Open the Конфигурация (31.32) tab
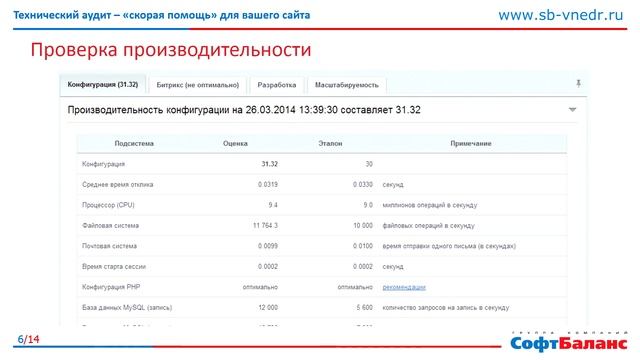This screenshot has height=360, width=640. [x=103, y=85]
